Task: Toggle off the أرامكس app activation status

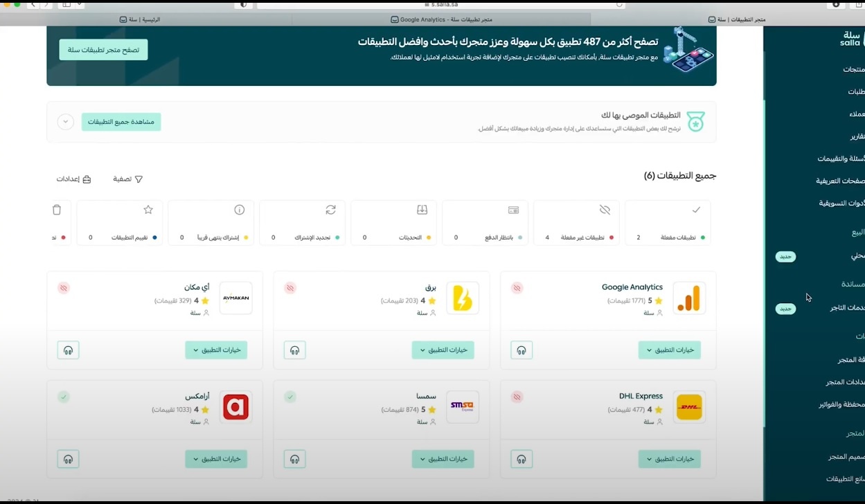Action: click(64, 397)
